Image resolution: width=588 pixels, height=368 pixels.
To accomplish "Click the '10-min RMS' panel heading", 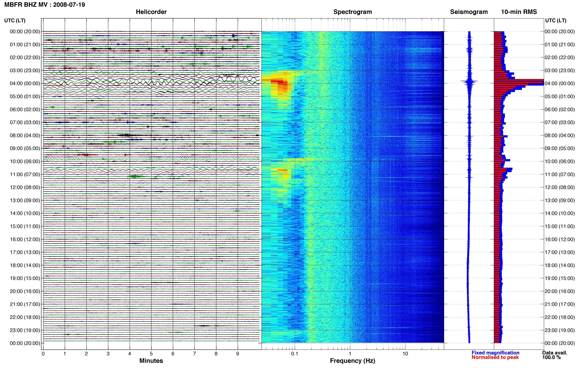I will [x=519, y=12].
